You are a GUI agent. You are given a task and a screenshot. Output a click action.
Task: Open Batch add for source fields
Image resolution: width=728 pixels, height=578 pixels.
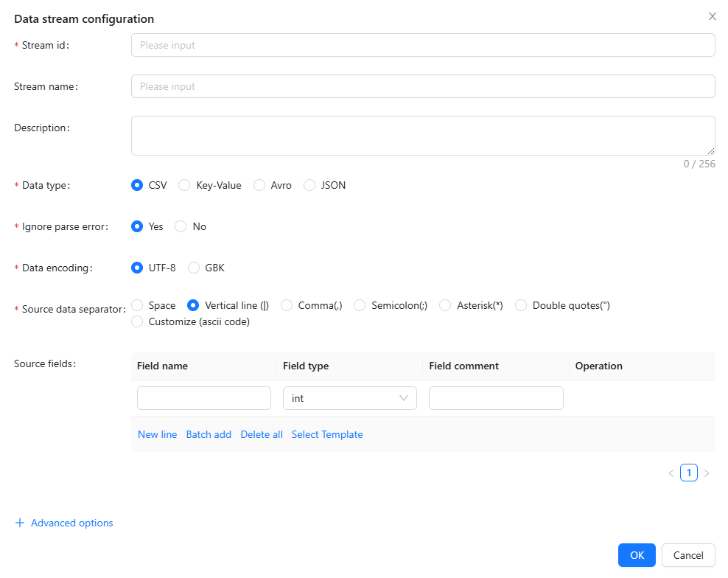(x=209, y=434)
